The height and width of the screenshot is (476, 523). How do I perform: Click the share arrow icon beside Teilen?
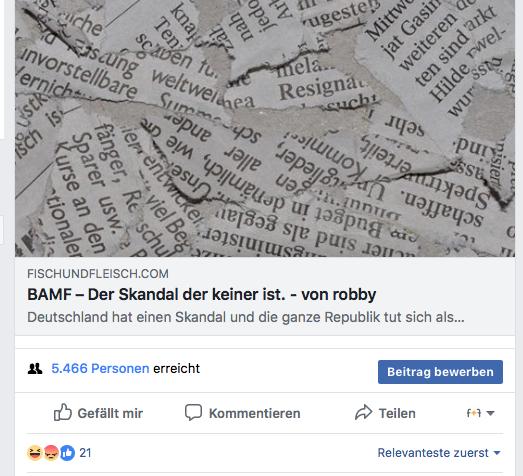click(364, 412)
